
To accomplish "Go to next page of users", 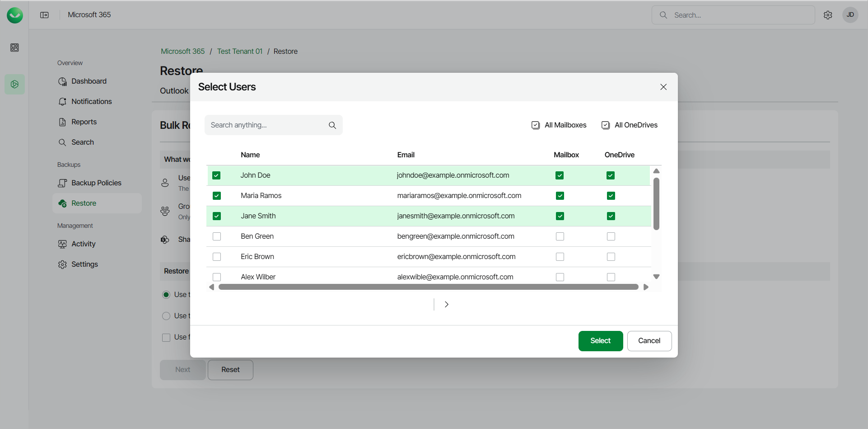I will (x=446, y=304).
